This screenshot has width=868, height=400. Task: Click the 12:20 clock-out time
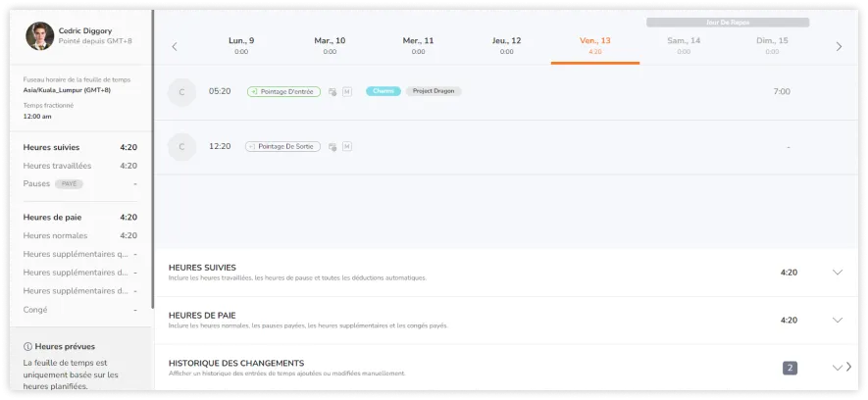[x=220, y=146]
